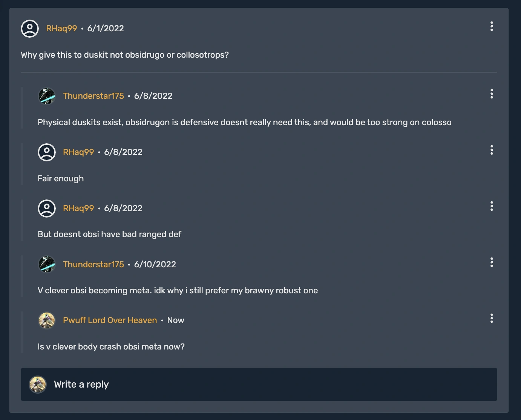Open the kebab menu on the 'Fair enough' reply
521x420 pixels.
pos(492,150)
